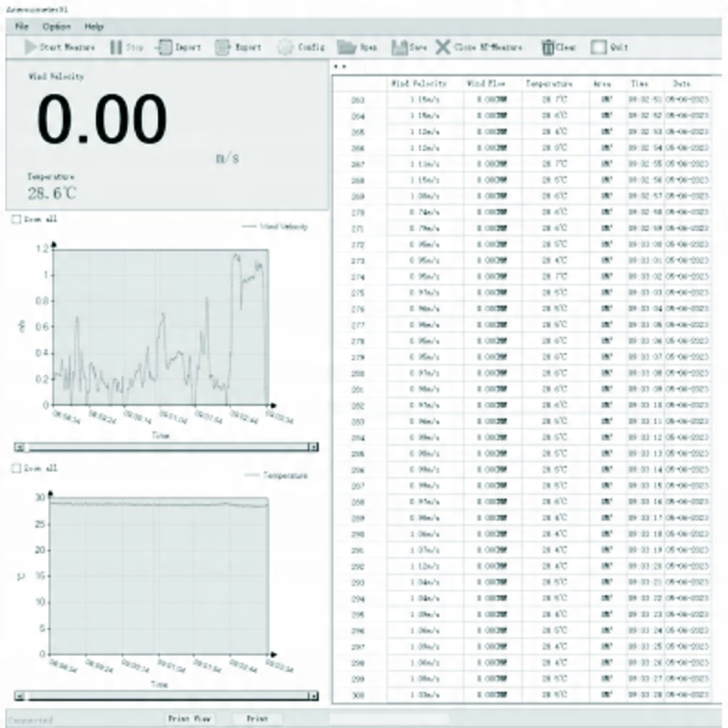Screen dimensions: 728x728
Task: Click the Close RT-Measure X icon
Action: [x=443, y=47]
